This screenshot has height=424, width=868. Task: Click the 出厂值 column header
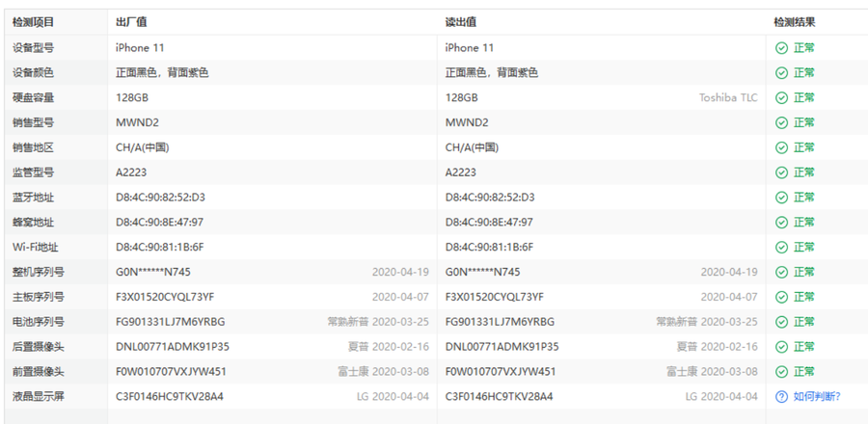[131, 22]
